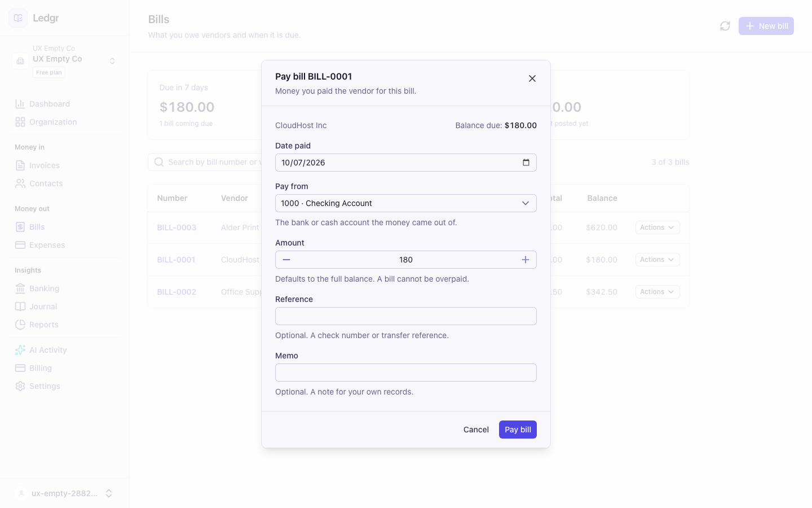Click the Reference input field

coord(406,316)
